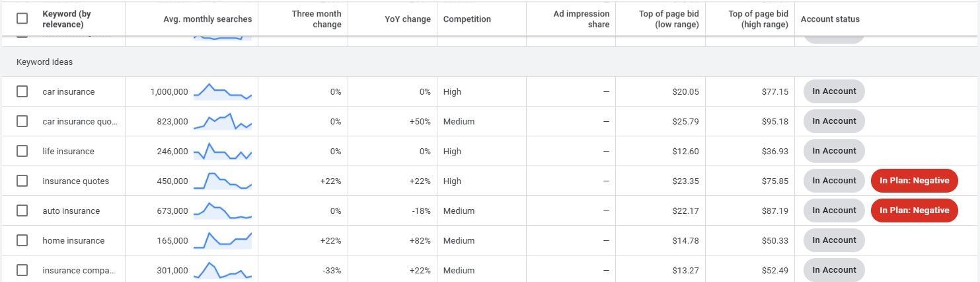This screenshot has height=282, width=980.
Task: Click the Keyword (by relevance) column header
Action: point(67,19)
